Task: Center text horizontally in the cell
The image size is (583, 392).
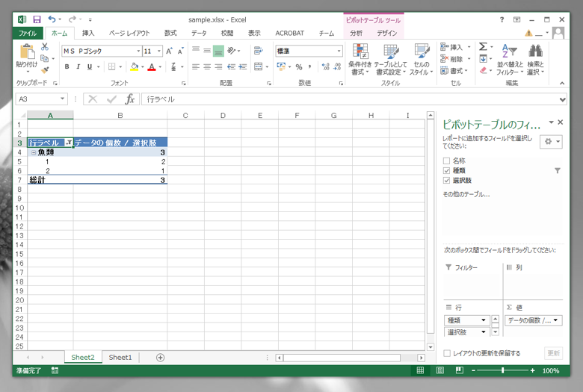Action: 207,67
